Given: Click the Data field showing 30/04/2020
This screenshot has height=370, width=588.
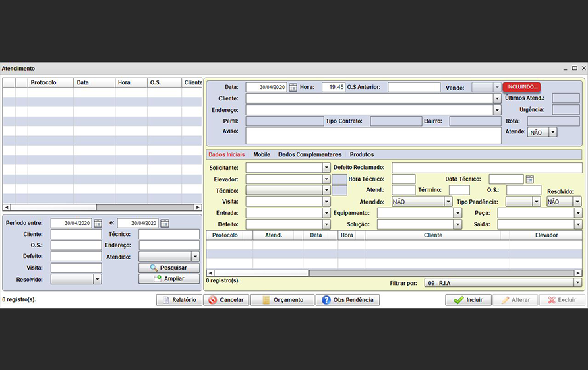Looking at the screenshot, I should [266, 87].
